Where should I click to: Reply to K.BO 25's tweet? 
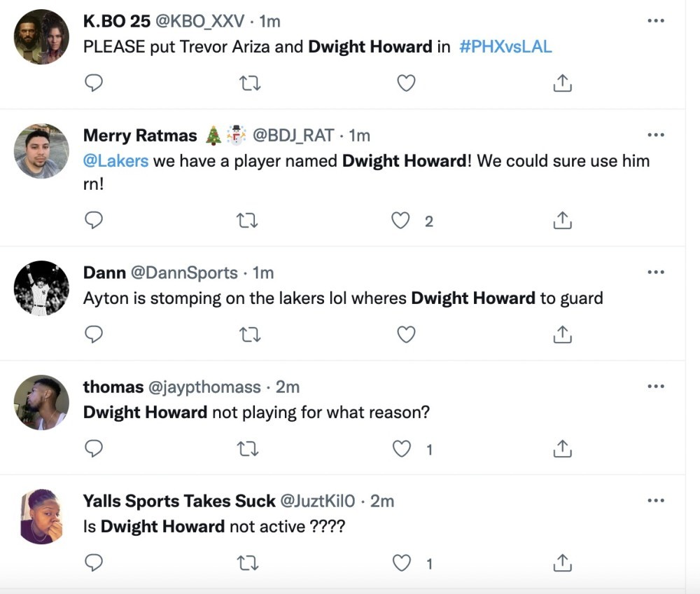94,83
